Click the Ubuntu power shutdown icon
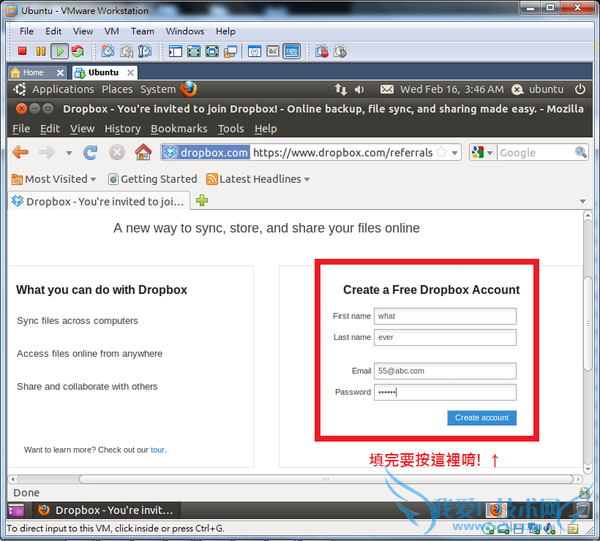 [x=580, y=89]
